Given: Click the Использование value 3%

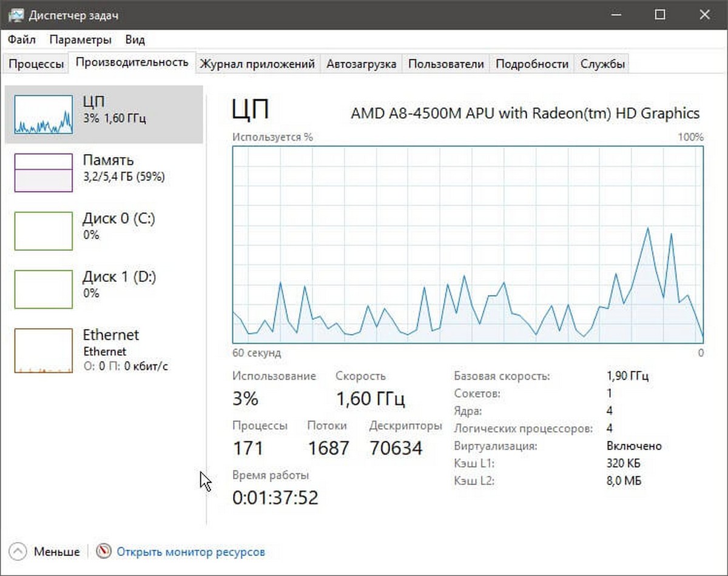Looking at the screenshot, I should [245, 399].
